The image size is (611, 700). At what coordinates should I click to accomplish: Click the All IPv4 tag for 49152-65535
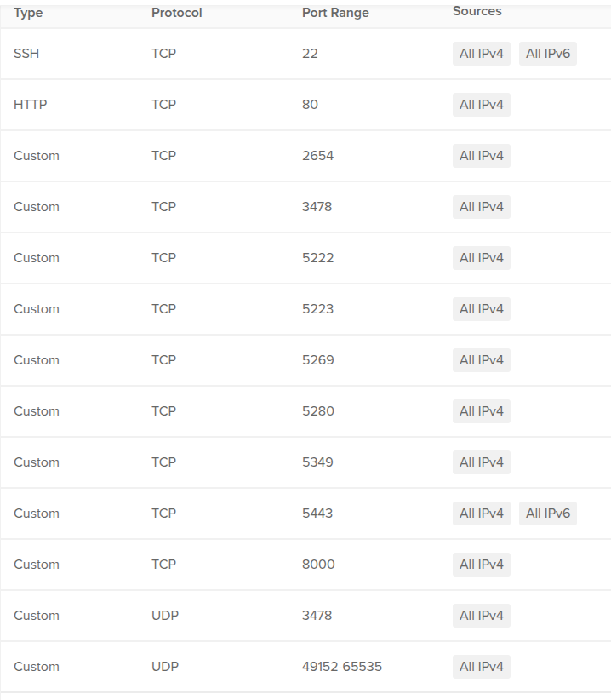click(481, 667)
